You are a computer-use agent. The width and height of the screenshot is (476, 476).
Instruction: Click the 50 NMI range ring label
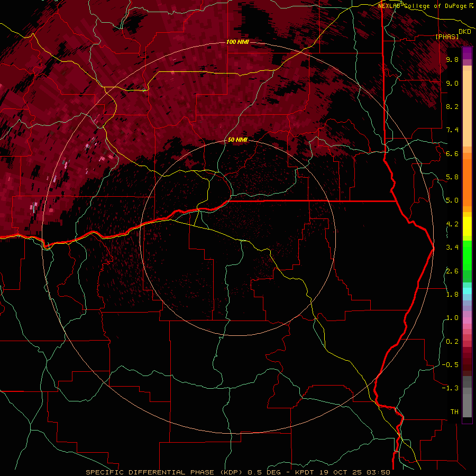point(237,140)
